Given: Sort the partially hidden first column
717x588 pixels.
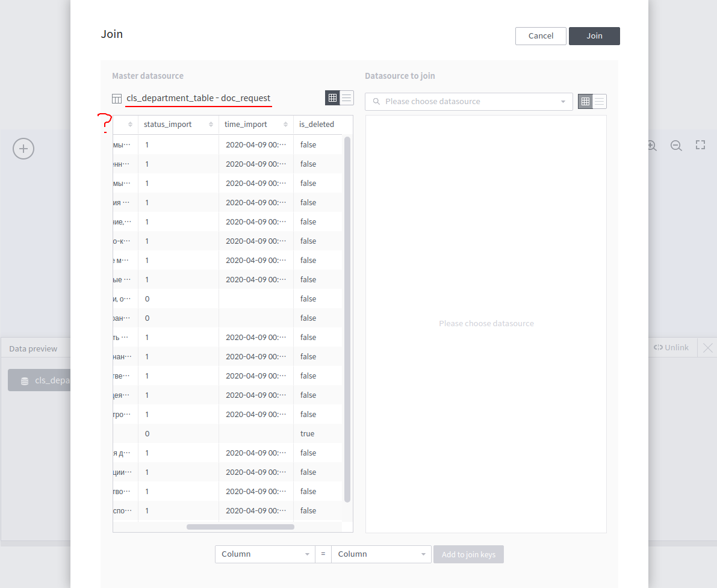Looking at the screenshot, I should [130, 125].
